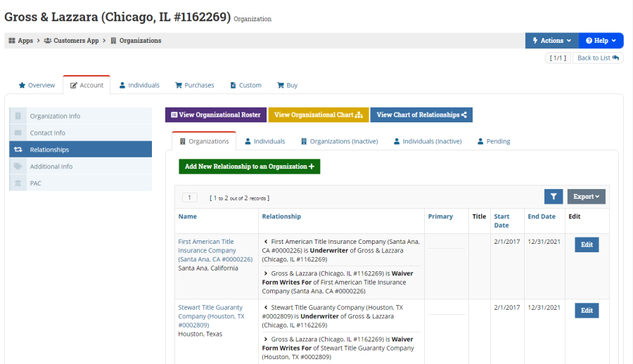
Task: Open First American Title Insurance Company link
Action: (x=215, y=250)
